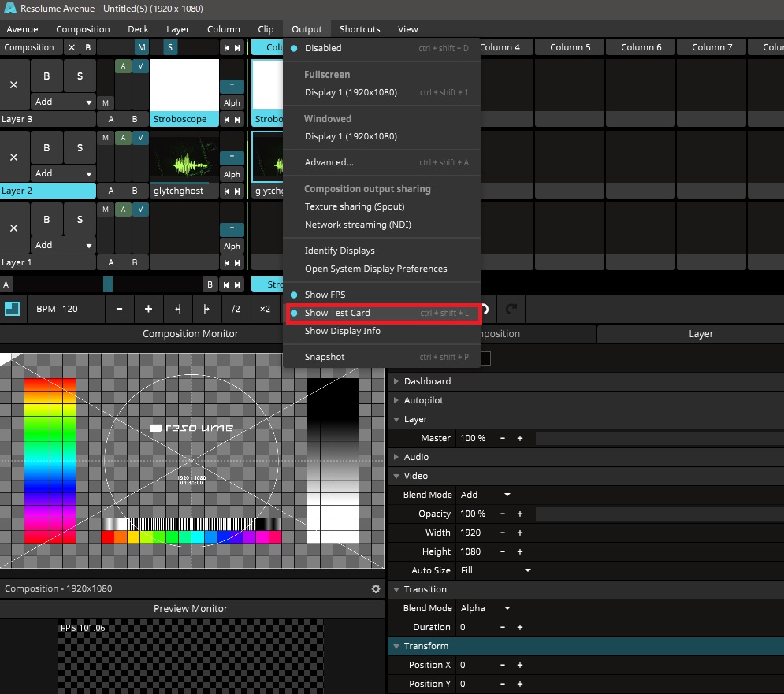Toggle Show FPS menu option

click(x=325, y=295)
